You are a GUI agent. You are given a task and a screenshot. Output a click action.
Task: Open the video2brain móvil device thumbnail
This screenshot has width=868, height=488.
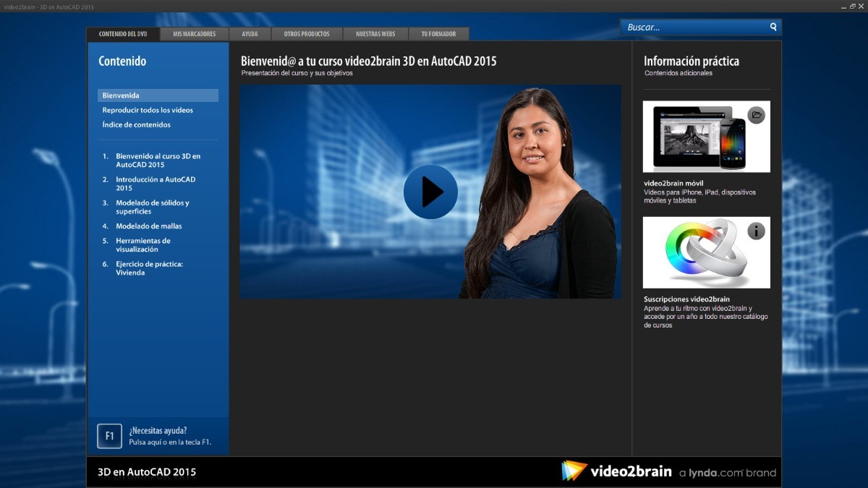point(707,137)
